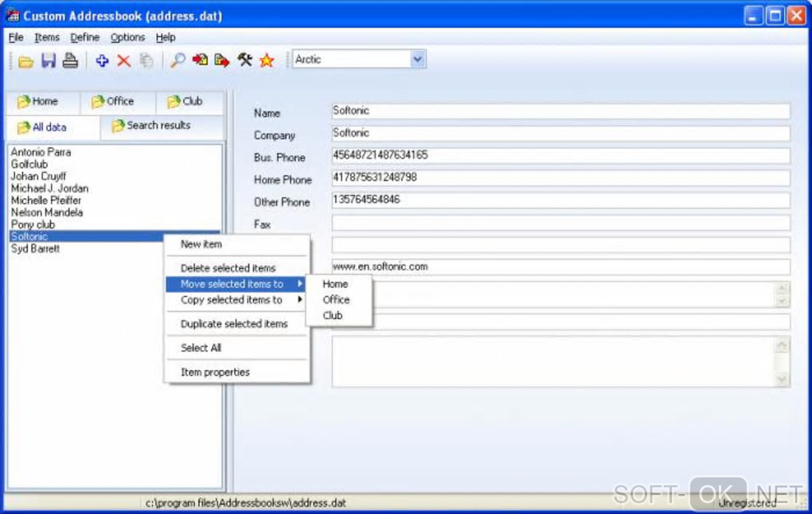Switch to the Search results tab
This screenshot has width=812, height=514.
coord(162,127)
